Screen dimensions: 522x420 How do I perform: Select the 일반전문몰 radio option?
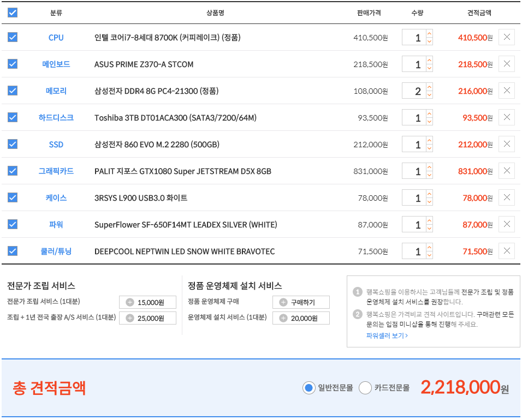pyautogui.click(x=309, y=388)
